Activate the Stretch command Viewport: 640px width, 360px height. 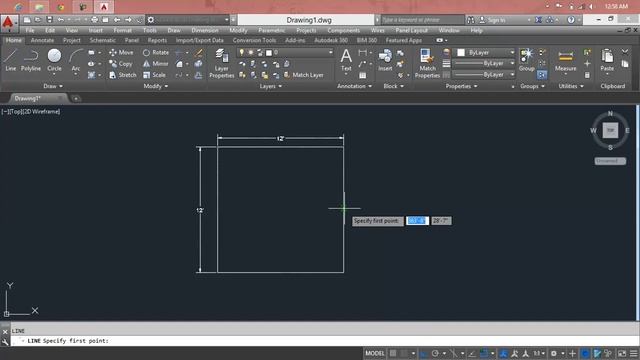[x=123, y=75]
